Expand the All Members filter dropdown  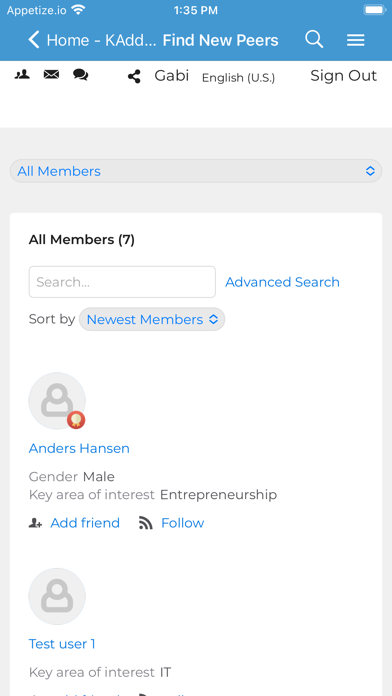[x=196, y=171]
